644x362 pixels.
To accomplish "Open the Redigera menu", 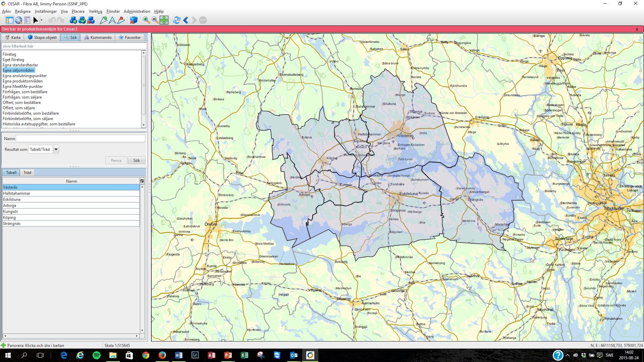I will 22,11.
